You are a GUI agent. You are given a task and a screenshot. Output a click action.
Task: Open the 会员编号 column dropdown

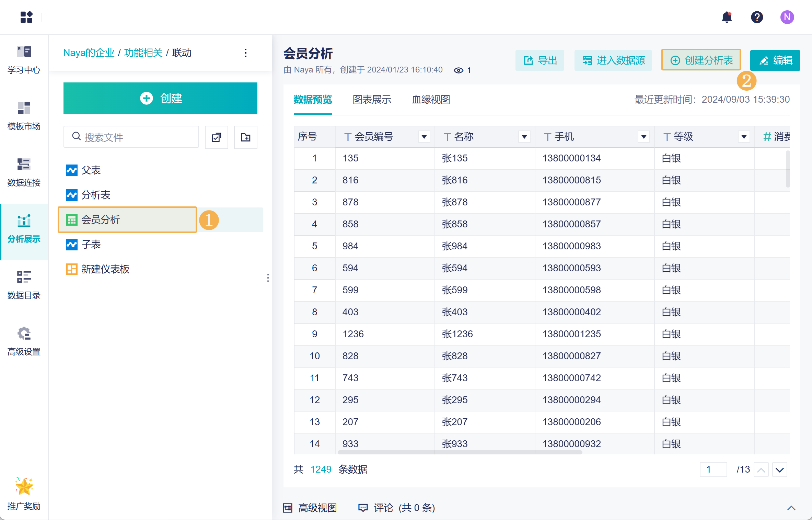click(x=424, y=137)
